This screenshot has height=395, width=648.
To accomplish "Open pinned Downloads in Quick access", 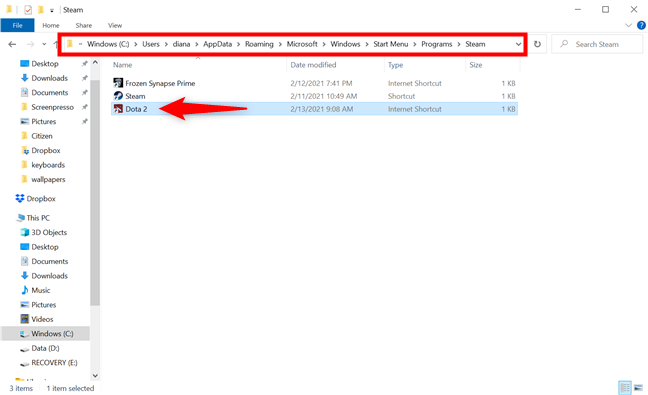I will [49, 78].
